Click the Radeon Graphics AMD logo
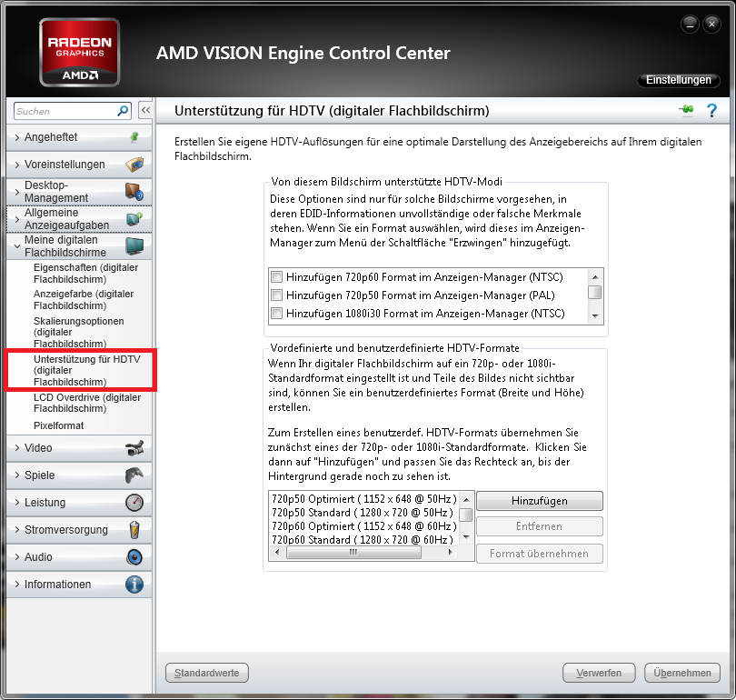 (79, 53)
